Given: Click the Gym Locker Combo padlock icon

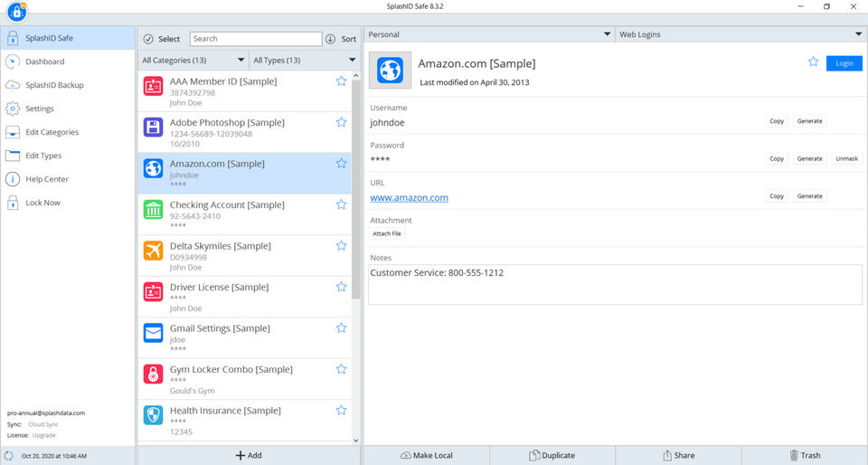Looking at the screenshot, I should pyautogui.click(x=154, y=374).
